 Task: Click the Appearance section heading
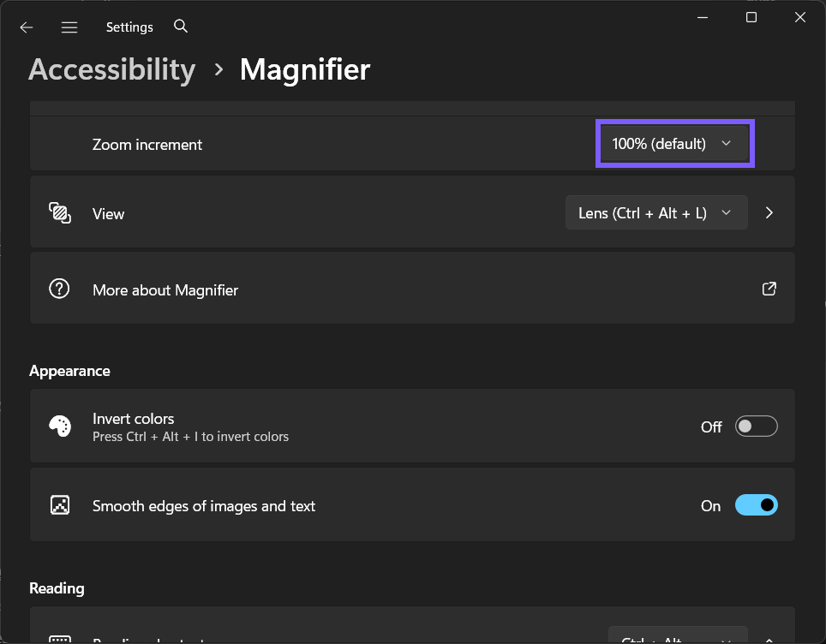(69, 371)
